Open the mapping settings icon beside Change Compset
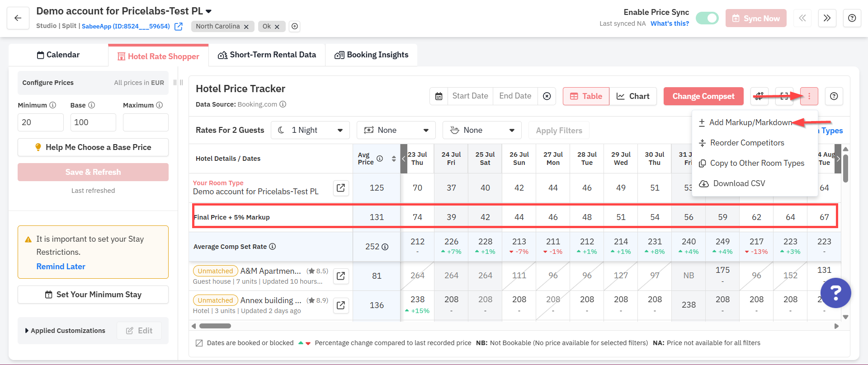868x365 pixels. click(x=759, y=96)
